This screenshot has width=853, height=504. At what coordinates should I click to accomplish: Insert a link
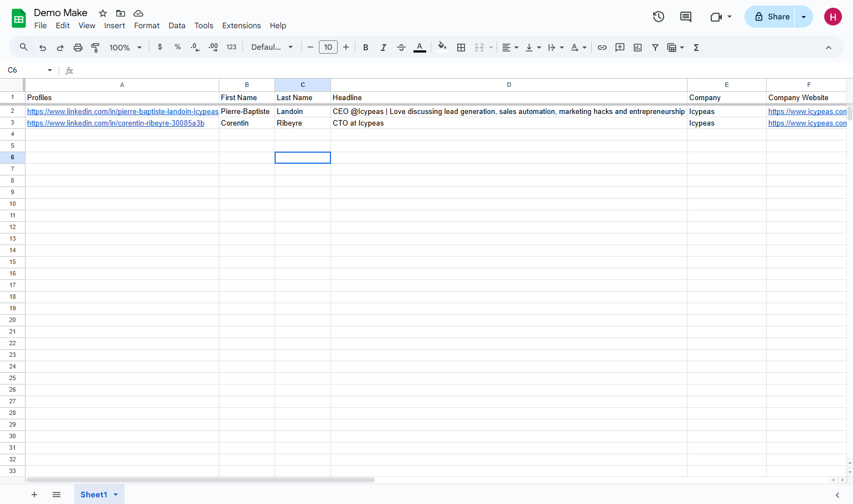tap(602, 48)
